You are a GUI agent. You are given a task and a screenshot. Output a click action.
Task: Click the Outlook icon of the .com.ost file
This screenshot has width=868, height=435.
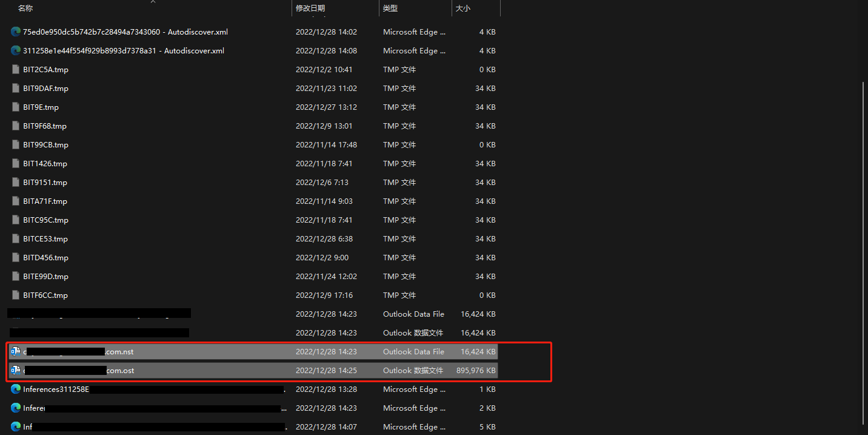[16, 370]
